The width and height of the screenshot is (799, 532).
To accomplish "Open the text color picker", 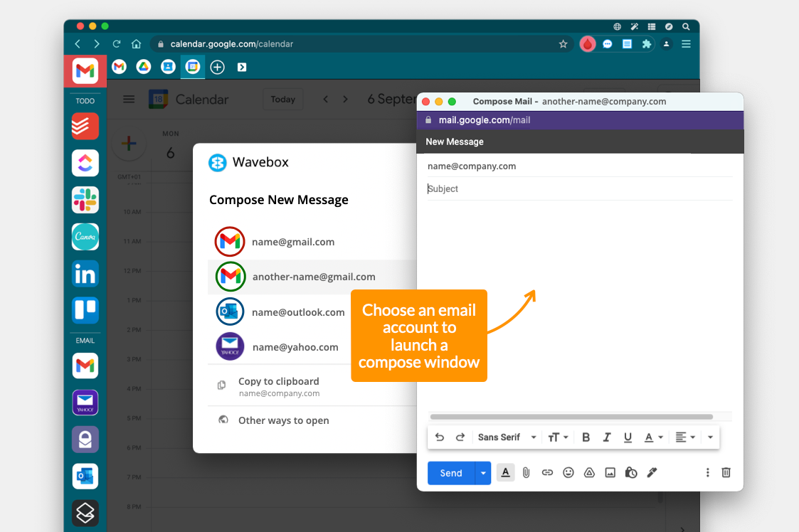I will coord(654,437).
